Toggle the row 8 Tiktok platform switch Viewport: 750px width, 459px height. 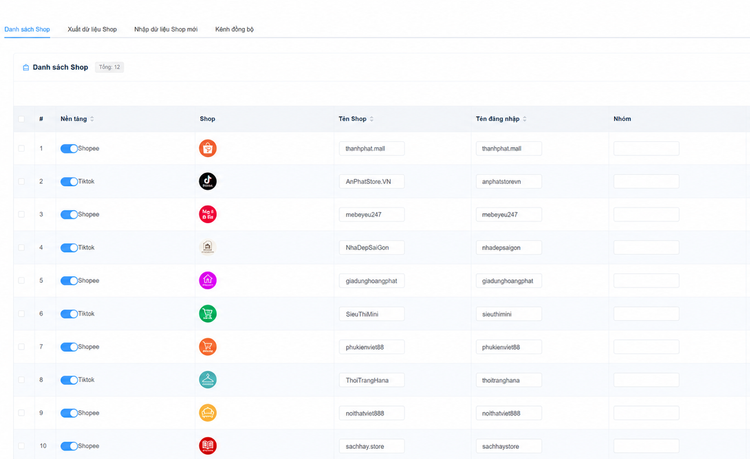[69, 380]
